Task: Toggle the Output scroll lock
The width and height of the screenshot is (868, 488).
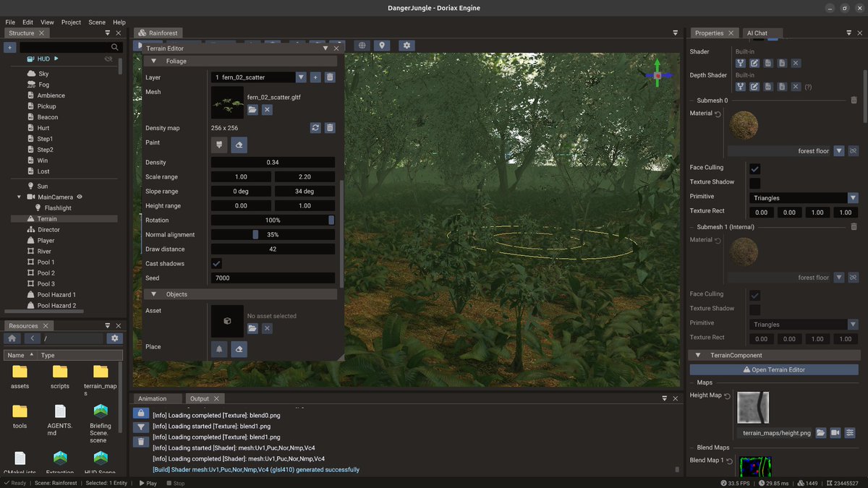Action: click(x=142, y=414)
